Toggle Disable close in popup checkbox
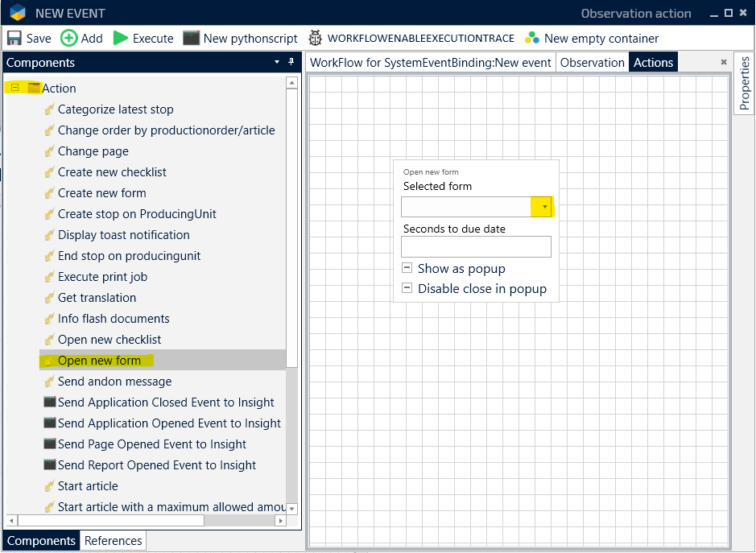 [407, 288]
